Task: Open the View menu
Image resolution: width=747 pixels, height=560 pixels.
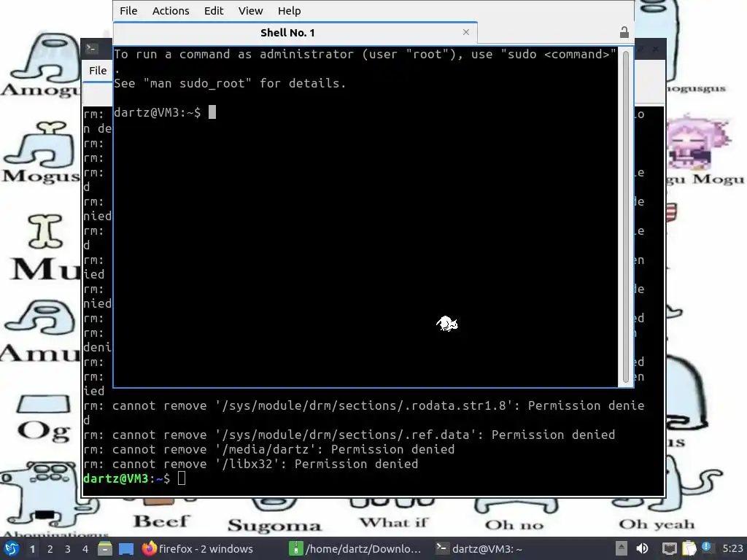Action: click(251, 10)
